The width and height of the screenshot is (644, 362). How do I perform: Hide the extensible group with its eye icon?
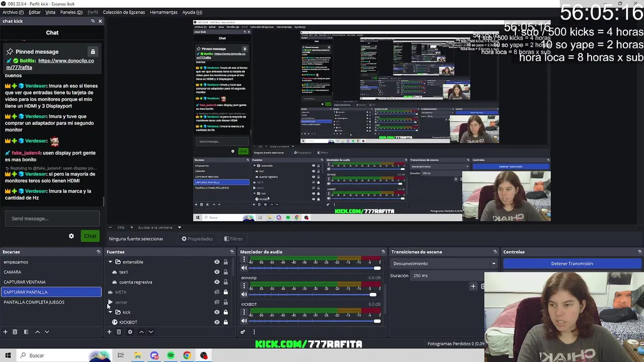tap(217, 262)
